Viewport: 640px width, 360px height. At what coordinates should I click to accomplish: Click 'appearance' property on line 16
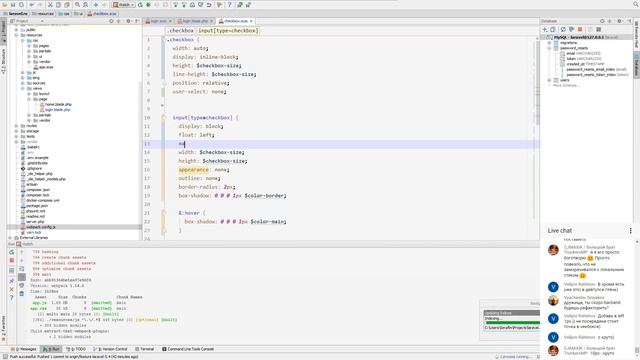(193, 169)
